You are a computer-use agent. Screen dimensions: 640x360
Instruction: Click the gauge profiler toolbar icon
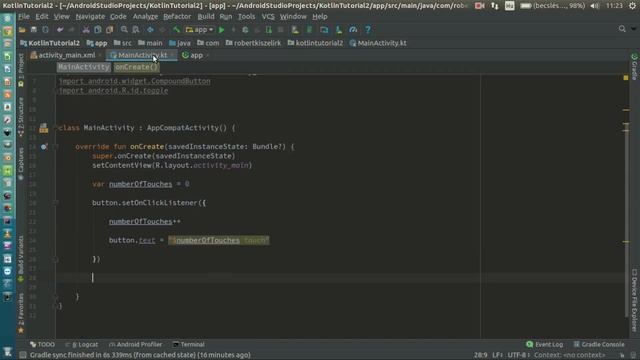[353, 30]
